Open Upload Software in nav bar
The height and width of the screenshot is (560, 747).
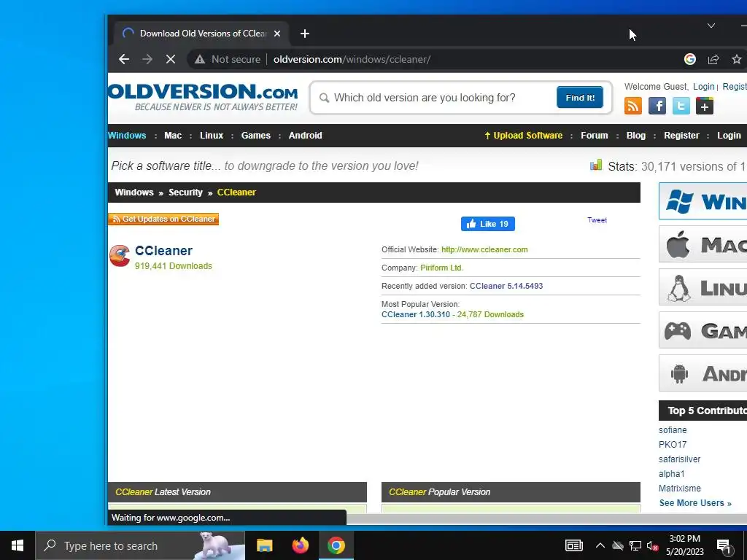pos(523,135)
